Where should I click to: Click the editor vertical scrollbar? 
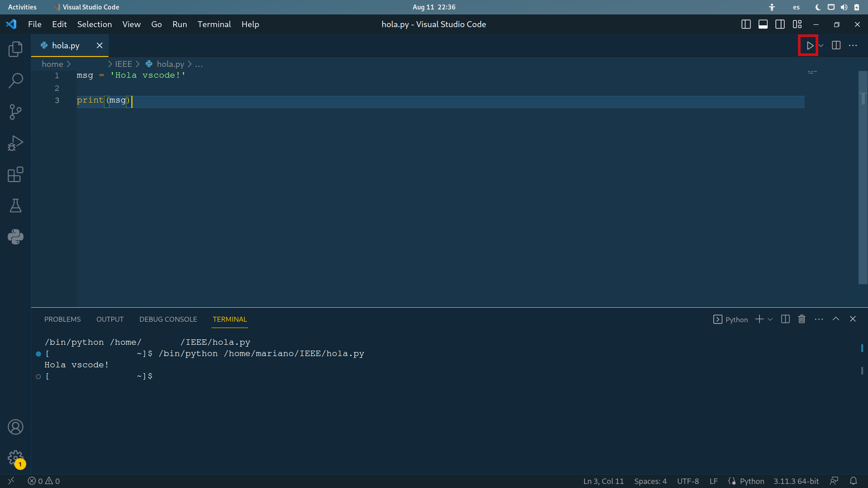pos(863,181)
